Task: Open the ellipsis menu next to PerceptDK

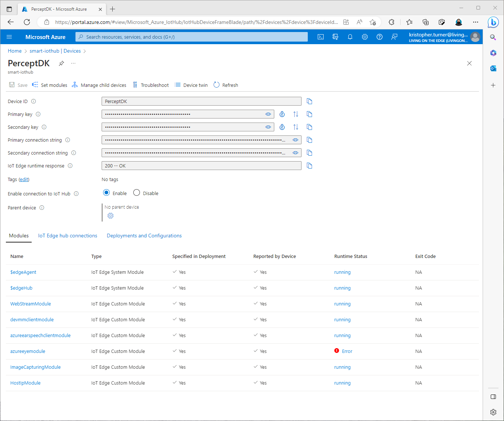Action: [x=73, y=63]
